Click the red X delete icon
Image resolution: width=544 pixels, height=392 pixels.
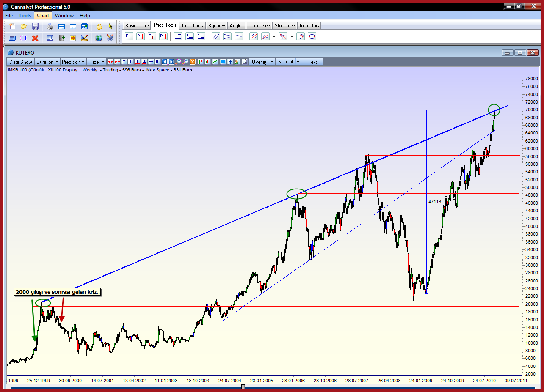pos(35,38)
